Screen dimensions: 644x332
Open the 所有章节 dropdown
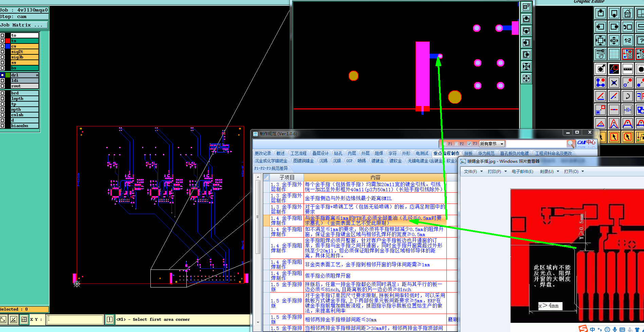click(x=492, y=144)
